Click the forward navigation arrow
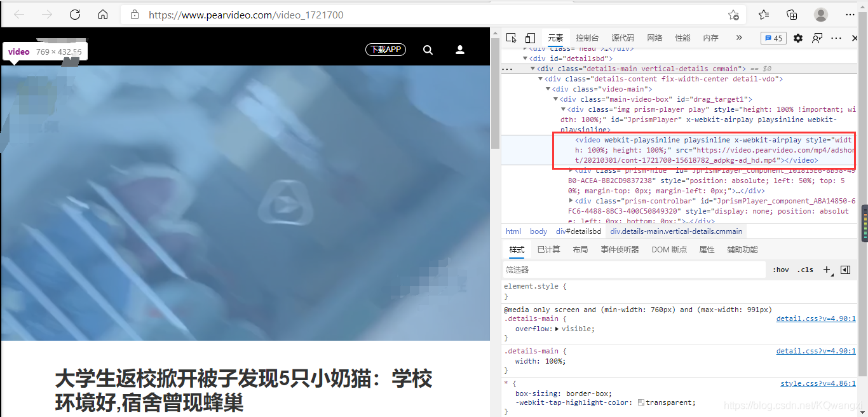 point(46,15)
